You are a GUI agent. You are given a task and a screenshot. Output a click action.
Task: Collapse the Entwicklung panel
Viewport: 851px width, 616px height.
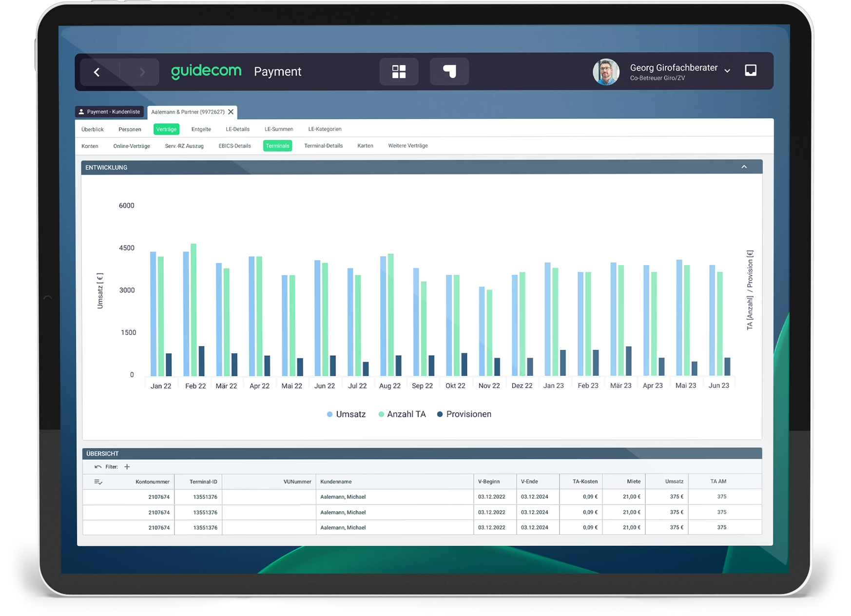pos(744,167)
